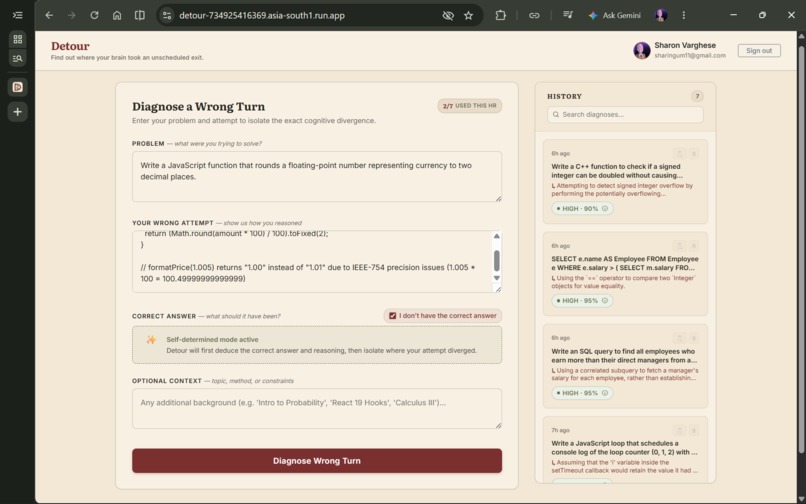Add a new tab with plus button
The height and width of the screenshot is (504, 806).
(17, 112)
